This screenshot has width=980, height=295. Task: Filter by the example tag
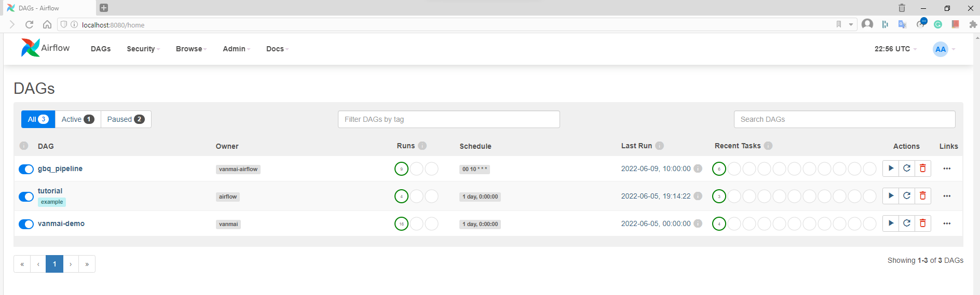pos(52,202)
